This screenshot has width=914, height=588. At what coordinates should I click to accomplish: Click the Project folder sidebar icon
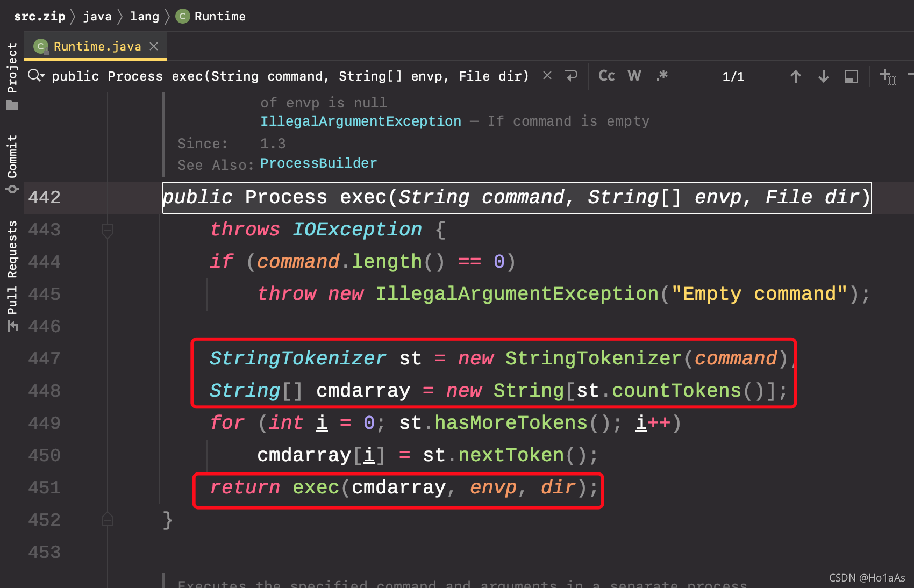12,105
